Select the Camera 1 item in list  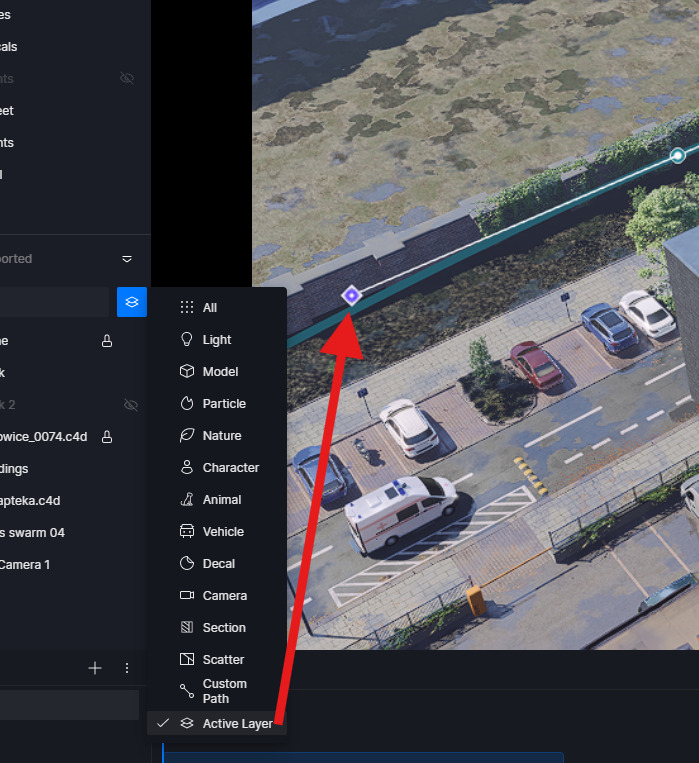pos(24,565)
